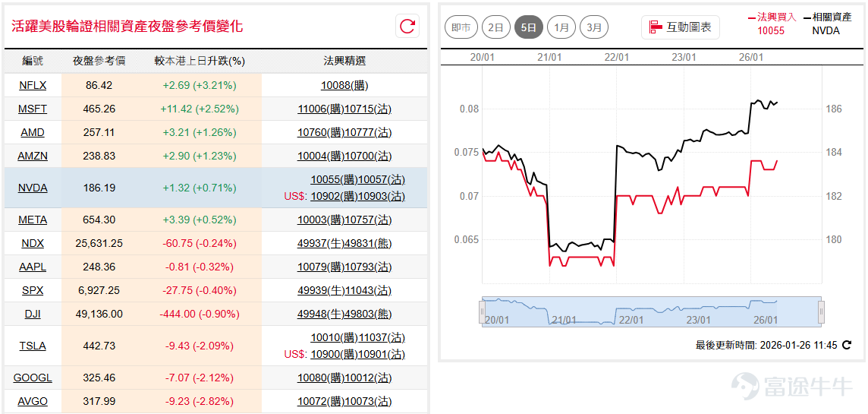Open bear contract 49803(熊) for DJI
Screen dimensions: 868x414
click(x=367, y=314)
